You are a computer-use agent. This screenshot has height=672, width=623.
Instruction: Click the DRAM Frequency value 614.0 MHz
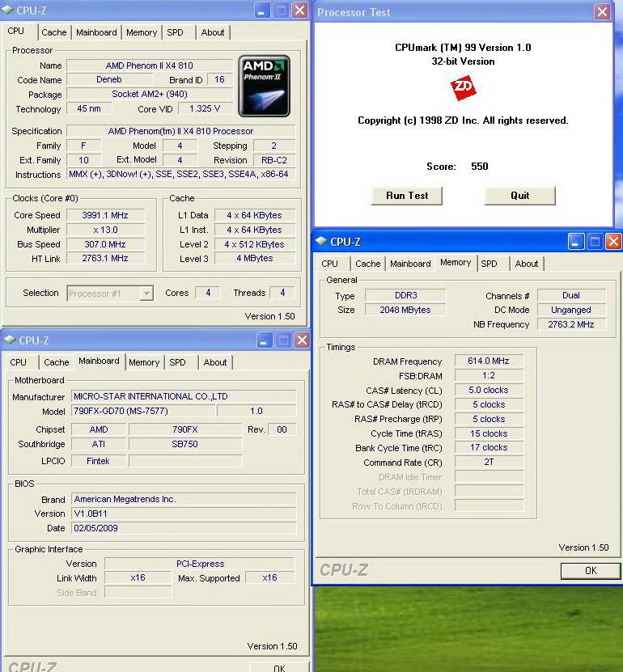tap(489, 361)
